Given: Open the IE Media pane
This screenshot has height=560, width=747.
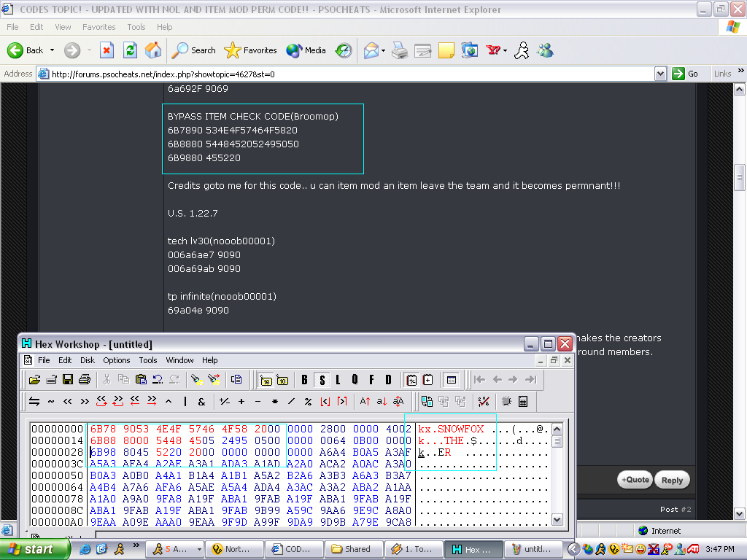Looking at the screenshot, I should (306, 50).
